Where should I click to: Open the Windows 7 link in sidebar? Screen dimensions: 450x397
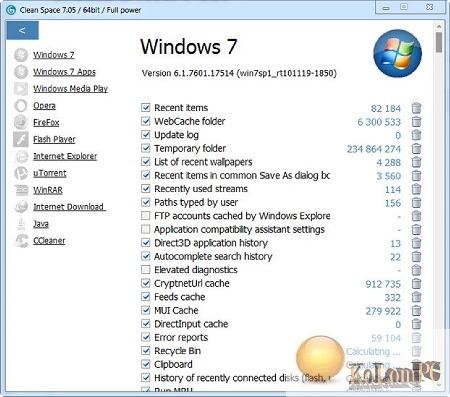tap(54, 55)
